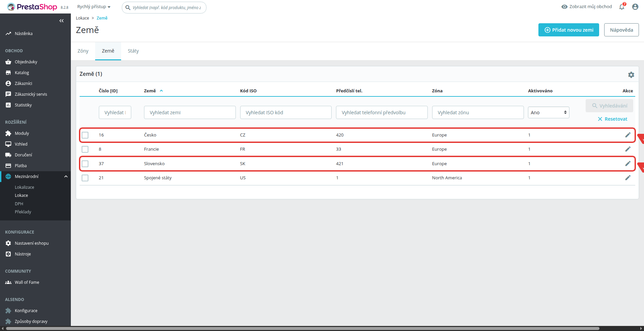644x331 pixels.
Task: Focus the top product search field
Action: point(164,7)
